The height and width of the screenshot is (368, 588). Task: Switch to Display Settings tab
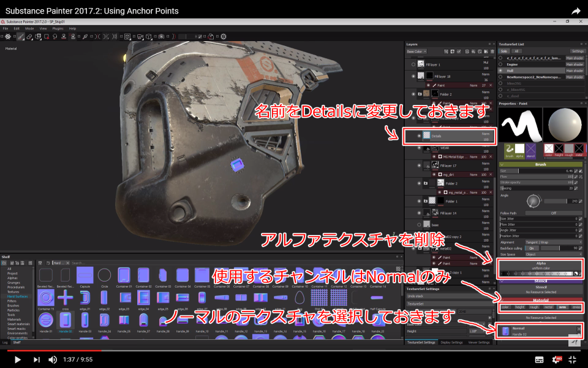pyautogui.click(x=451, y=342)
